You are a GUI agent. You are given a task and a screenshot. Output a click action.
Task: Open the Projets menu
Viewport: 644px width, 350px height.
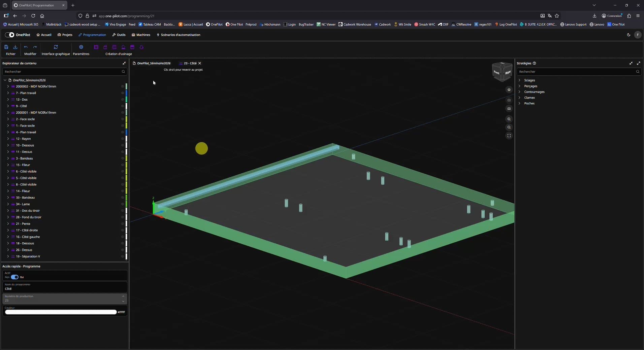point(65,35)
